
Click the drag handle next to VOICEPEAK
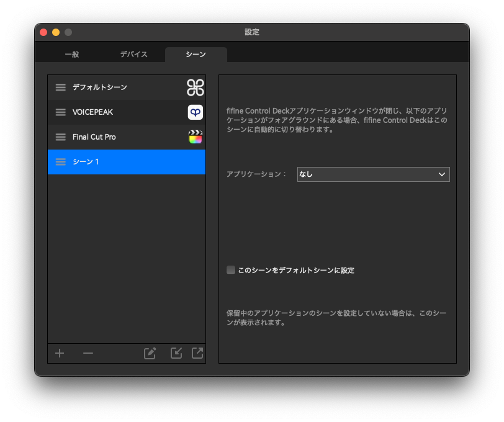click(x=60, y=112)
